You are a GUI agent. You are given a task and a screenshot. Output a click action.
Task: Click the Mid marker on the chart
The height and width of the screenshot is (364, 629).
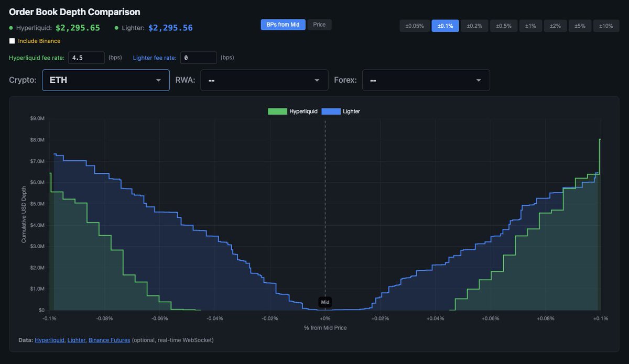[325, 302]
